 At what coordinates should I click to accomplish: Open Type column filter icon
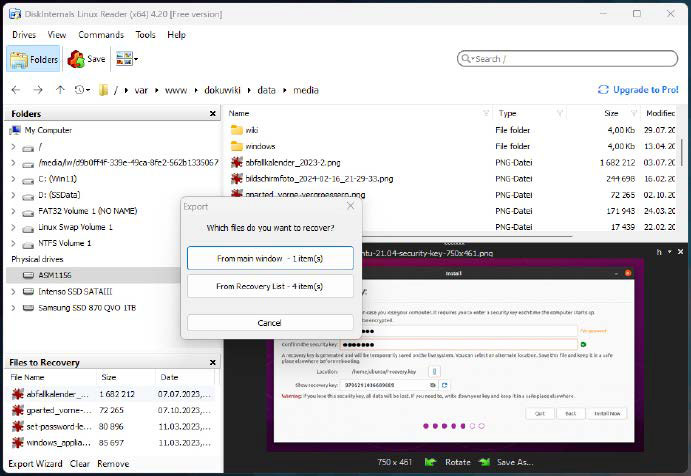(559, 113)
